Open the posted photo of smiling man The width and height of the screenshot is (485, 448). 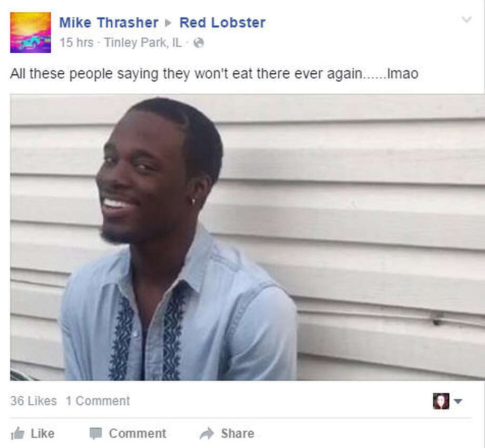pos(247,237)
